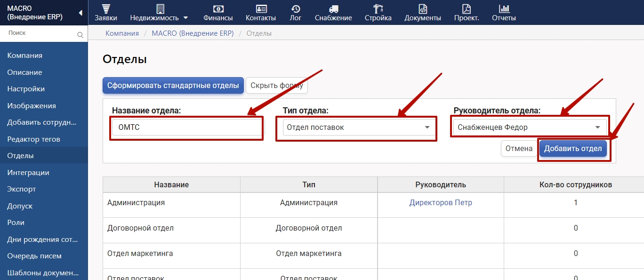Open Стройка crane icon
Image resolution: width=644 pixels, height=280 pixels.
(x=378, y=8)
